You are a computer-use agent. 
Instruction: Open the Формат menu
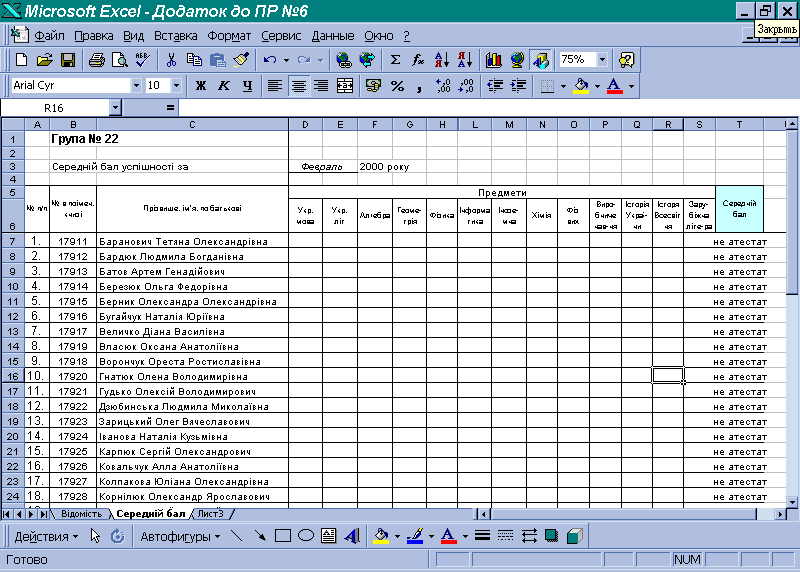click(229, 36)
